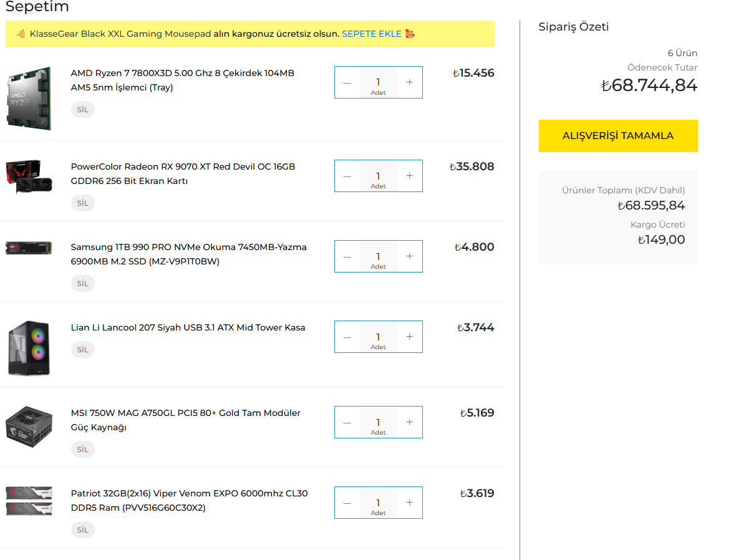Open Samsung 990 PRO SSD thumbnail
This screenshot has width=741, height=560.
coord(29,248)
